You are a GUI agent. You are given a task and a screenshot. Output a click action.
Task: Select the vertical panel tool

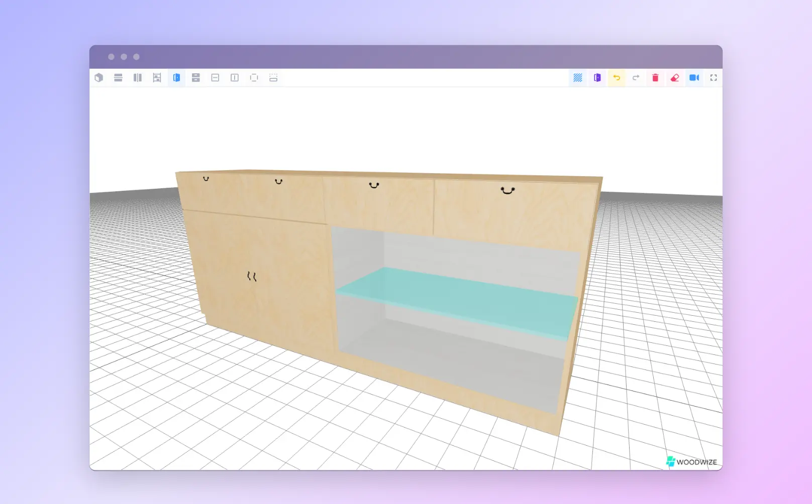tap(234, 78)
